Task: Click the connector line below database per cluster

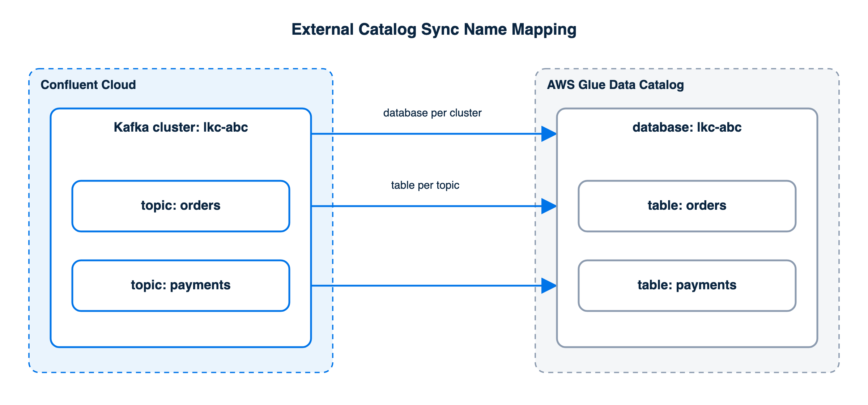Action: (427, 134)
